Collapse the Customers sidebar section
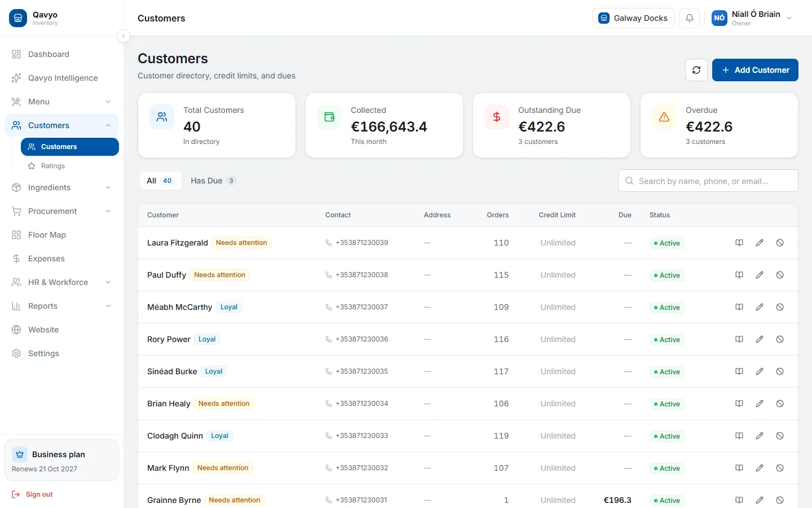 [61, 125]
